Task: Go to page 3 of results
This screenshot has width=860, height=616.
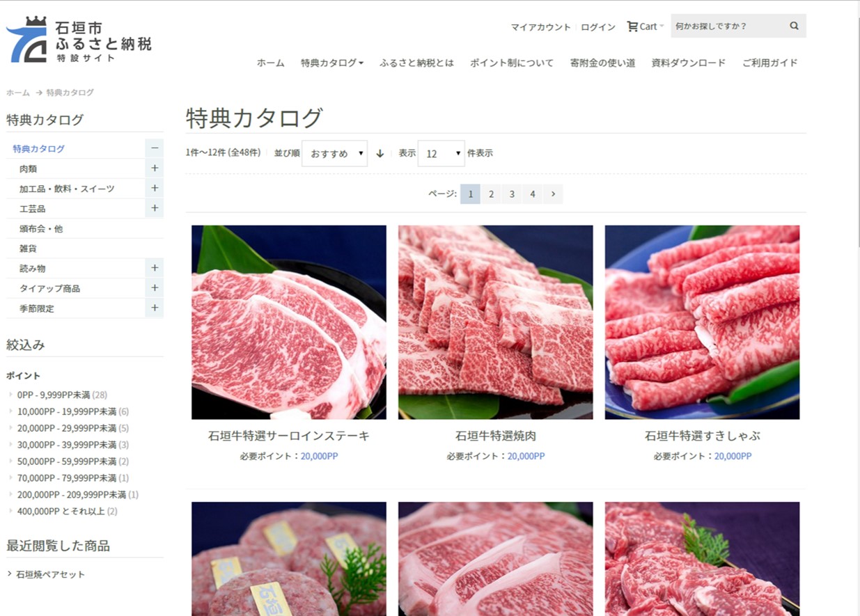Action: click(x=512, y=194)
